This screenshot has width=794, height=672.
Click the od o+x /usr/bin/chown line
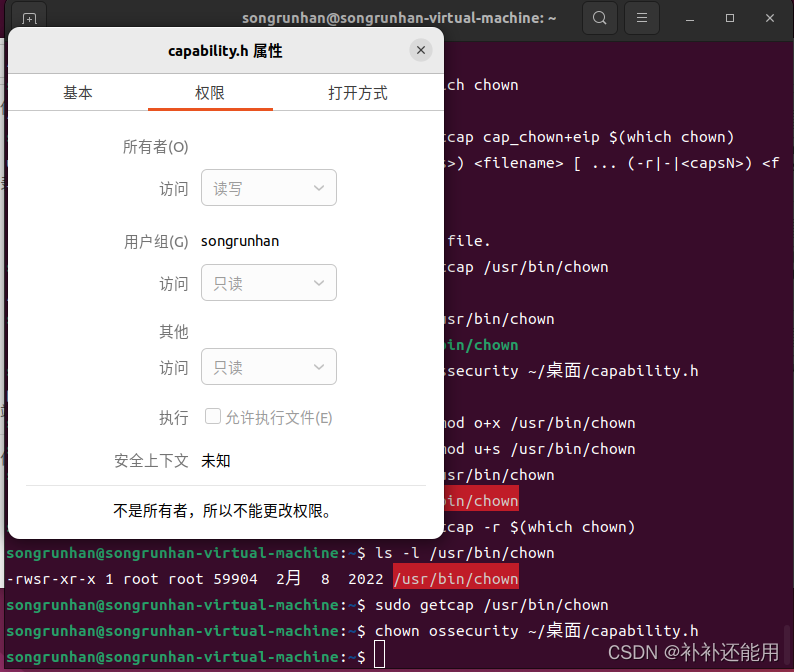tap(540, 423)
